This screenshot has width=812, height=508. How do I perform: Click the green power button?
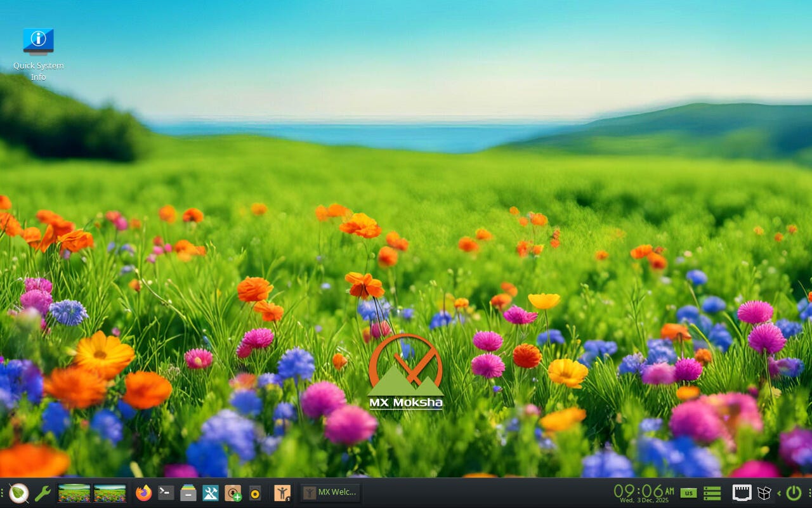click(x=794, y=493)
